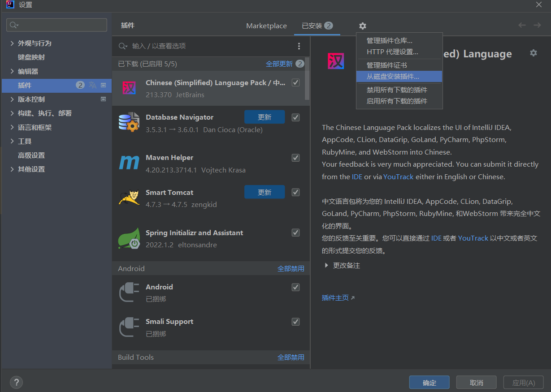Confirm with the 确定 button
Screen dimensions: 551x392
pyautogui.click(x=430, y=382)
